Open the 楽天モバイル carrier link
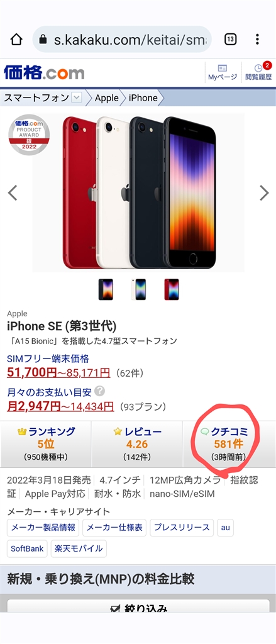The height and width of the screenshot is (644, 276). tap(79, 548)
